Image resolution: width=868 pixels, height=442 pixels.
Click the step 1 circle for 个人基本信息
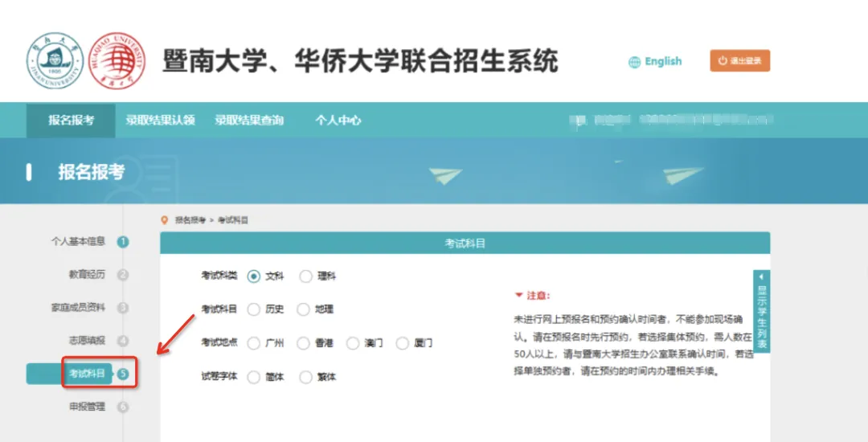[x=123, y=242]
